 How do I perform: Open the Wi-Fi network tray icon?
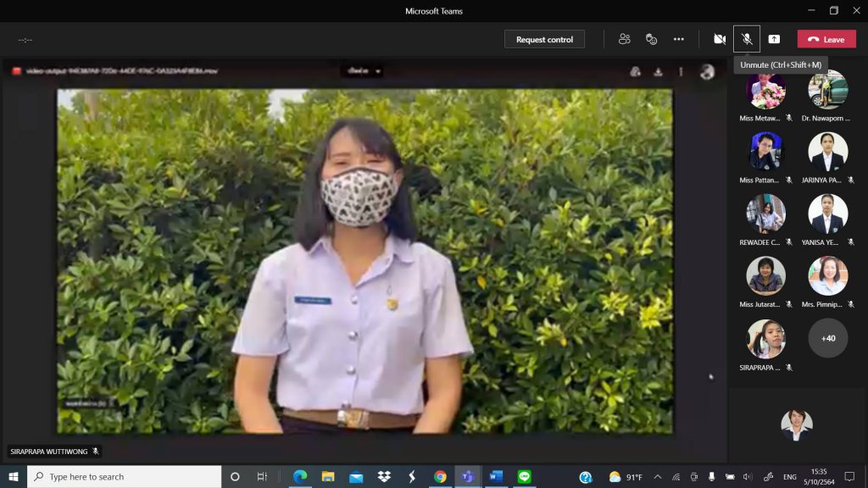676,477
